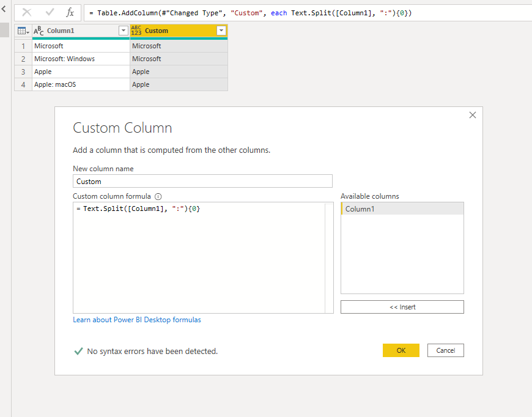The image size is (532, 417).
Task: Click the ABC123 data type icon on Custom
Action: pyautogui.click(x=136, y=31)
